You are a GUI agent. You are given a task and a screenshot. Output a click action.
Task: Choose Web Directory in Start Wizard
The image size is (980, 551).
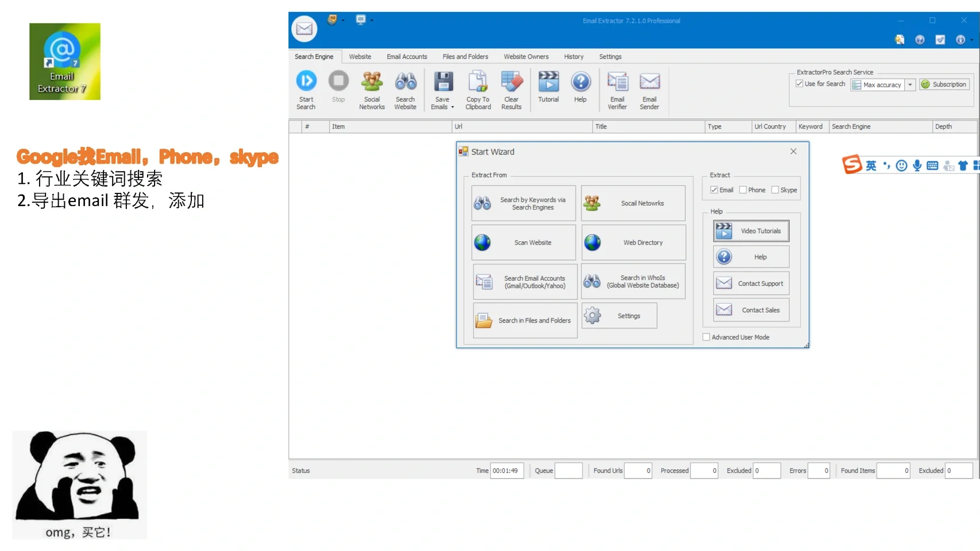pyautogui.click(x=633, y=242)
